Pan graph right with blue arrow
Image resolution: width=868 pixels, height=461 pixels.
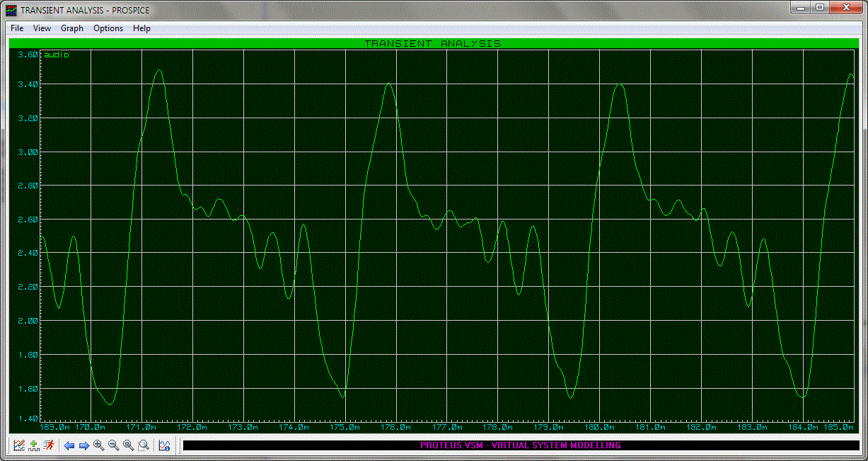(83, 445)
